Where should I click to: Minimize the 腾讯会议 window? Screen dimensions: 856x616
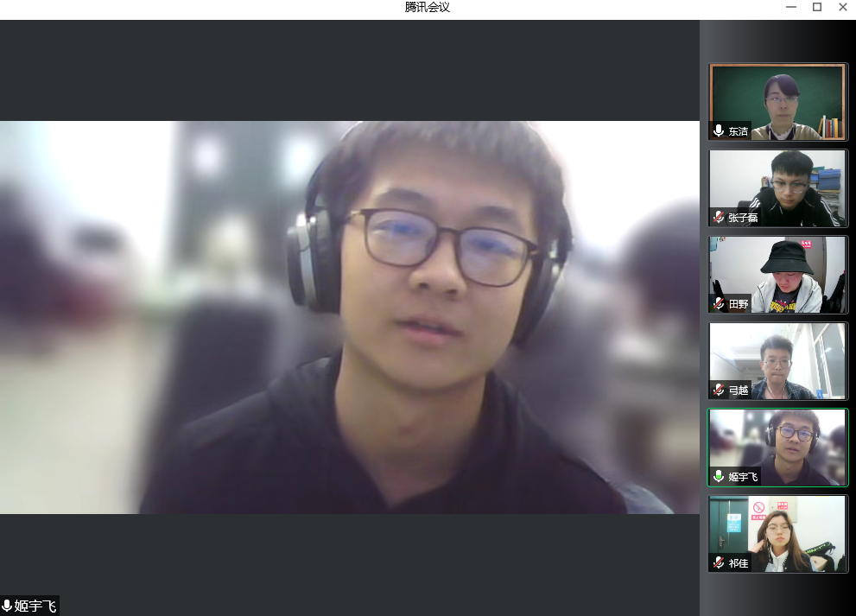[790, 8]
